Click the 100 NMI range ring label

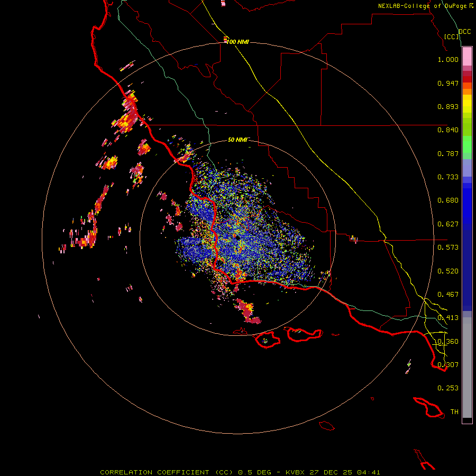tap(237, 42)
